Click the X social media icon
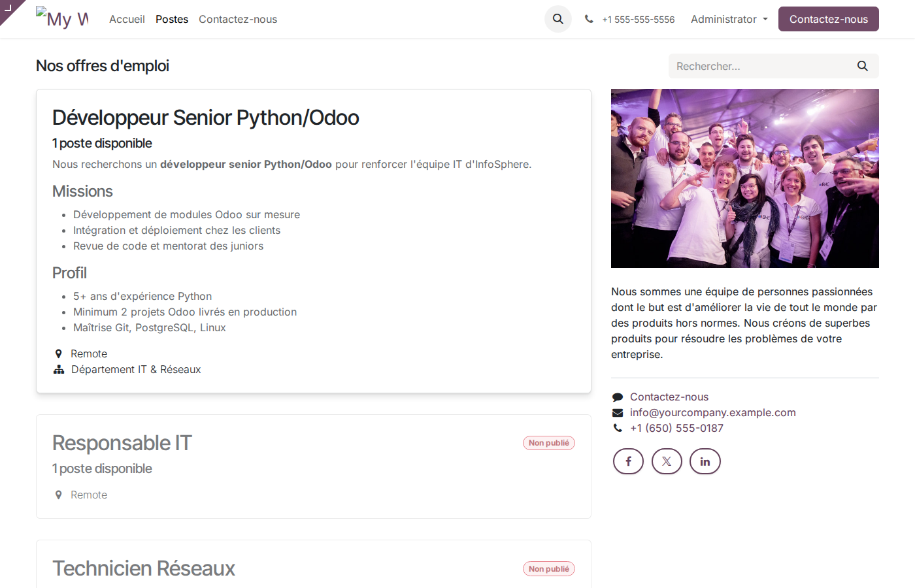Viewport: 915px width, 588px height. point(667,461)
